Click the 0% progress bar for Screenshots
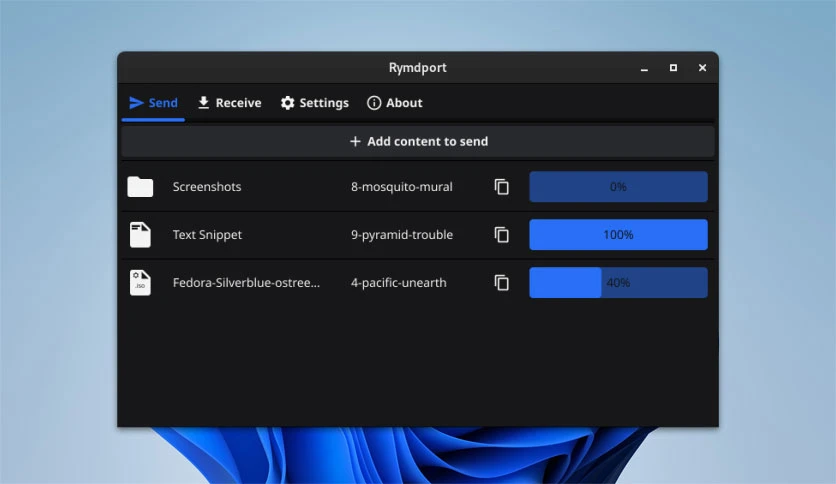Image resolution: width=836 pixels, height=484 pixels. (618, 187)
